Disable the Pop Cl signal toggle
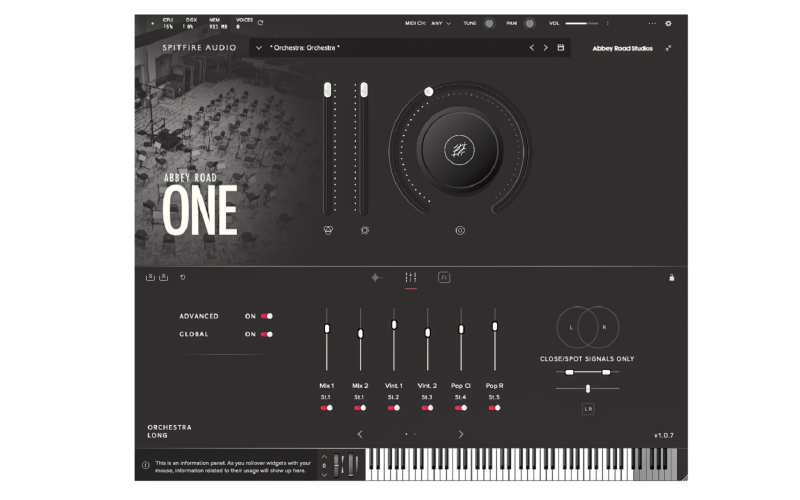Screen dimensions: 800x500 tap(461, 408)
